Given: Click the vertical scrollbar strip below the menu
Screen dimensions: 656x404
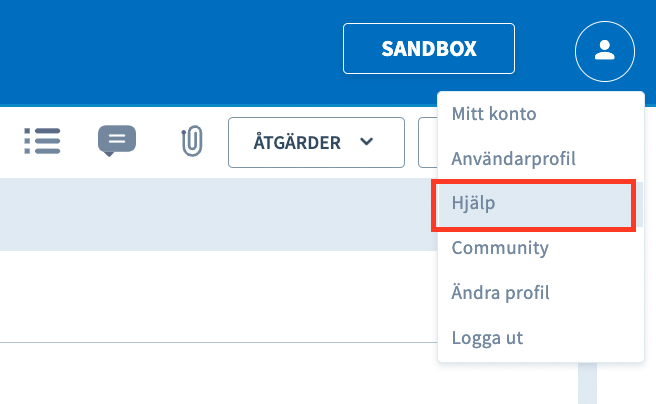Looking at the screenshot, I should click(x=587, y=383).
